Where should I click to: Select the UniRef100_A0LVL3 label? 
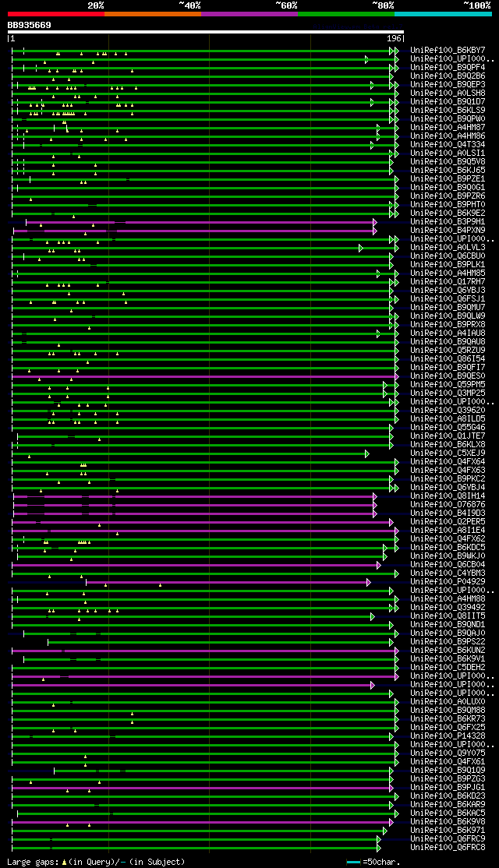pos(448,248)
